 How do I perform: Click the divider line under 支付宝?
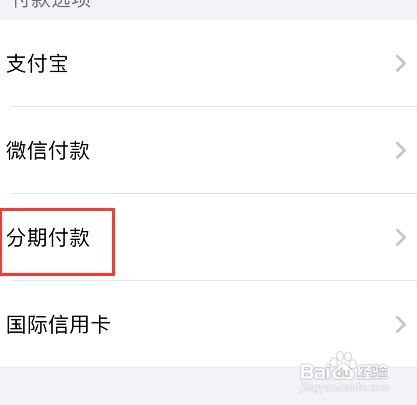point(213,107)
